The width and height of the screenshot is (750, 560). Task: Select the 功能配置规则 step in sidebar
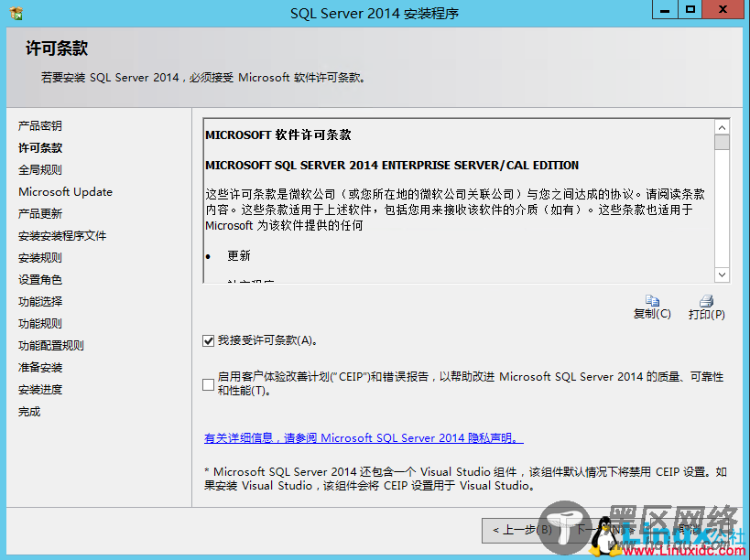pyautogui.click(x=51, y=346)
